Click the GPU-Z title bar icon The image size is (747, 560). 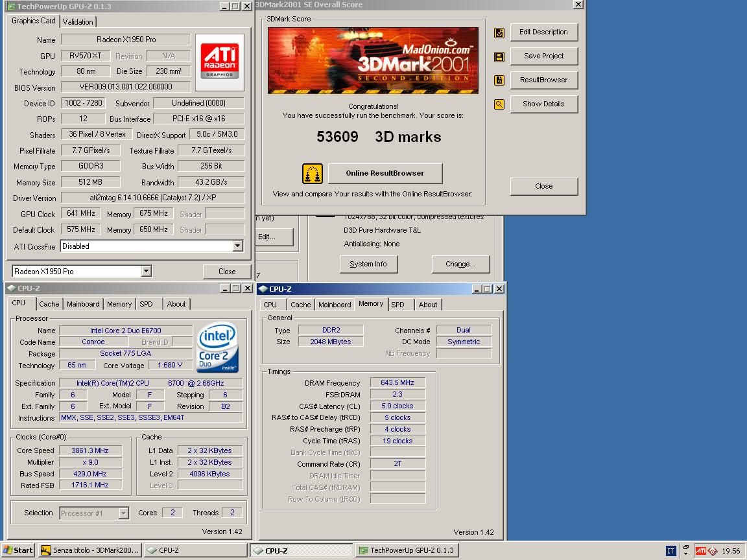point(11,6)
